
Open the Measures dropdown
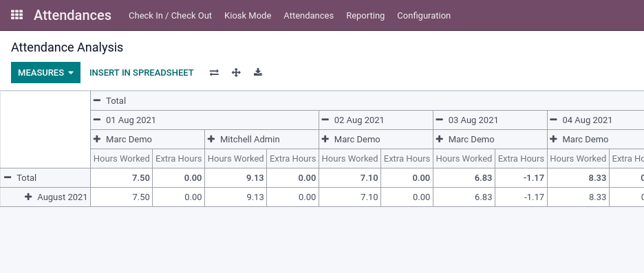(x=45, y=73)
